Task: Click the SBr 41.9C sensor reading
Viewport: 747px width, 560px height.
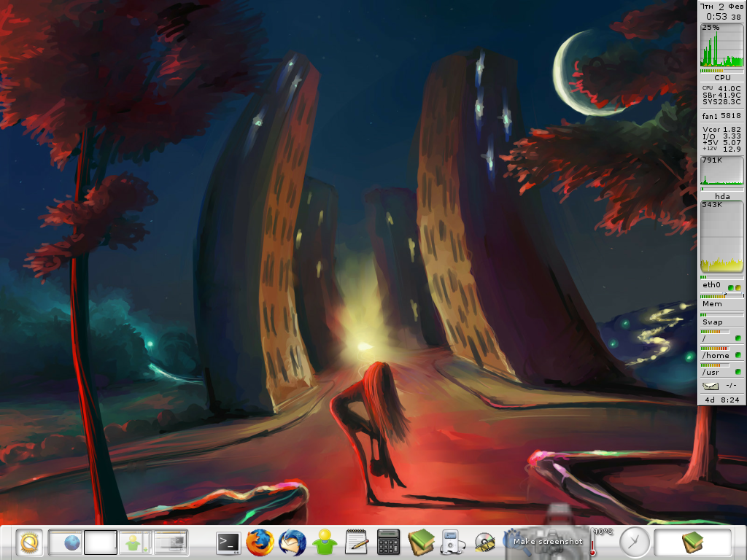Action: tap(721, 95)
